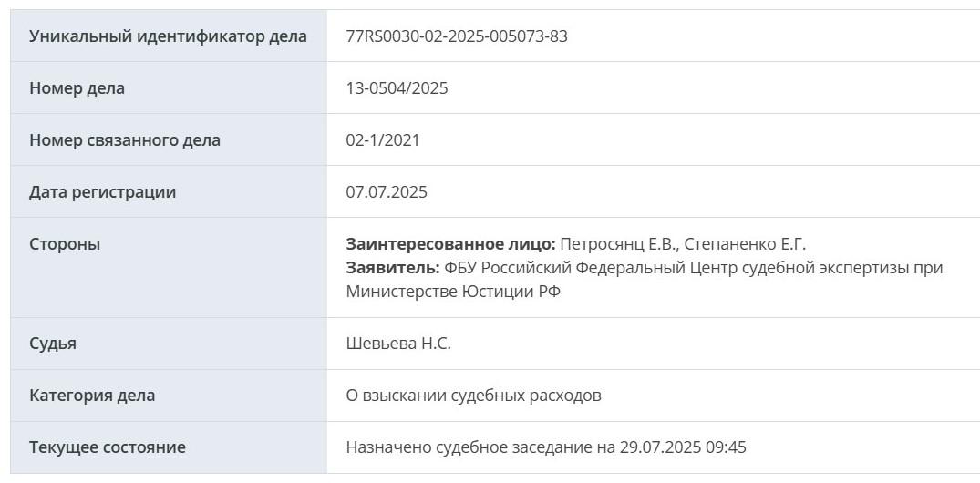Click the registration date 07.07.2025
Image resolution: width=980 pixels, height=483 pixels.
(387, 191)
